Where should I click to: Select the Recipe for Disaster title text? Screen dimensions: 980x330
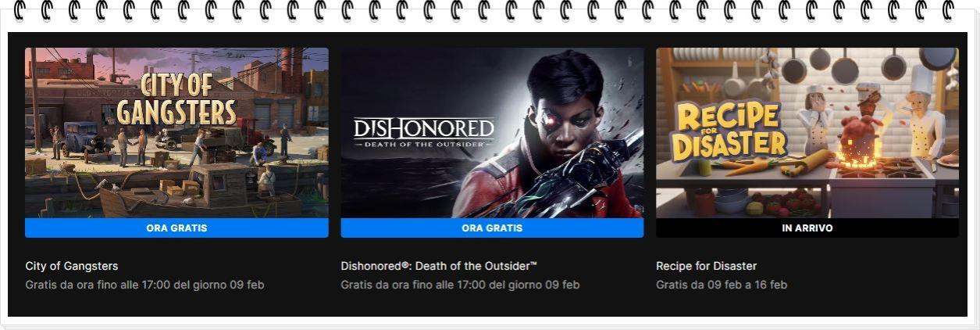(706, 266)
